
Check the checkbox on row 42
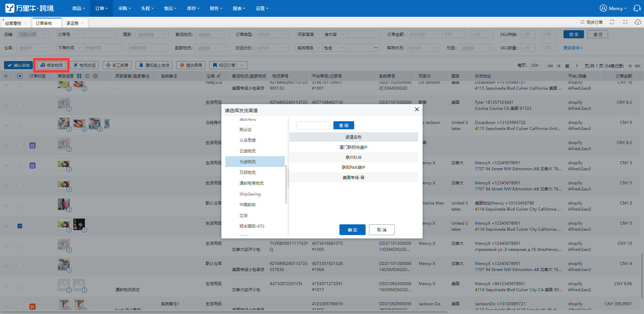pos(20,105)
